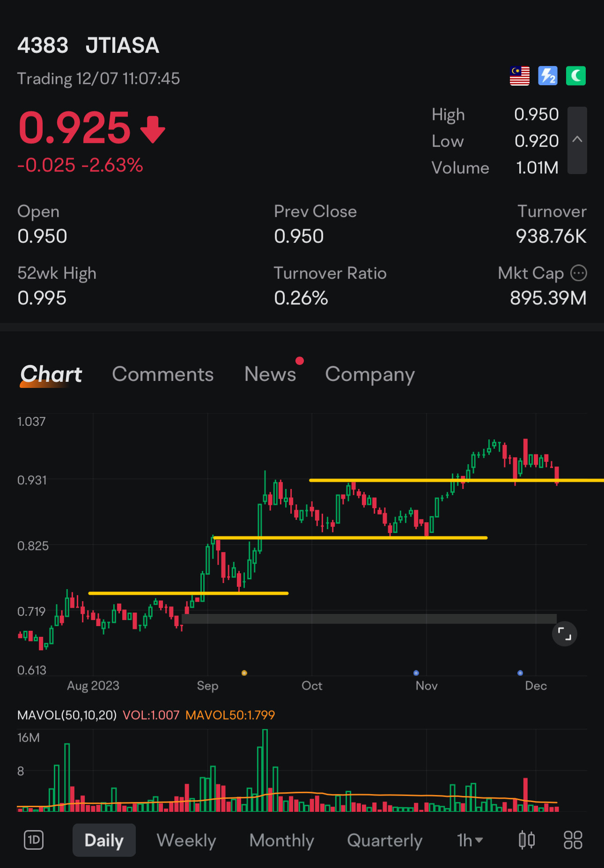Expand chart to fullscreen
Viewport: 604px width, 868px height.
click(564, 634)
